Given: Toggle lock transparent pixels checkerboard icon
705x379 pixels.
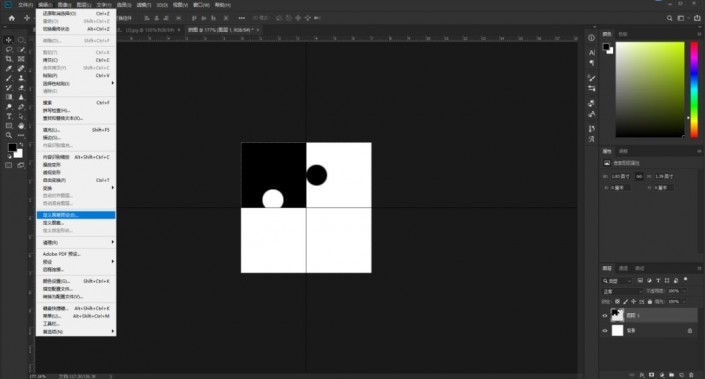Looking at the screenshot, I should click(x=617, y=302).
